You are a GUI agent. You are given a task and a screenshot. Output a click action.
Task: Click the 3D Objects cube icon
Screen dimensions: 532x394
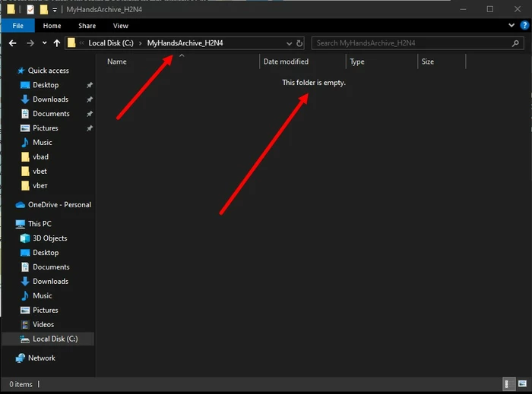(25, 238)
